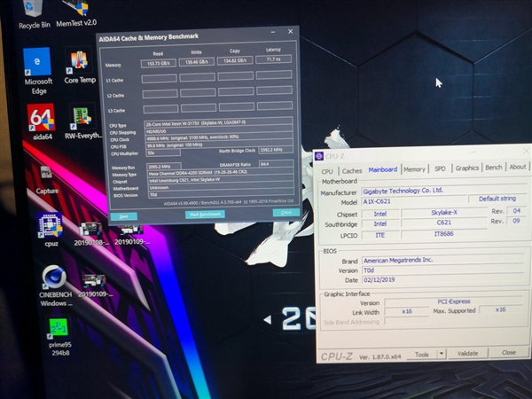Click LPCIO IT8686 value in CPU-Z
Screen dimensions: 532x399
point(444,234)
